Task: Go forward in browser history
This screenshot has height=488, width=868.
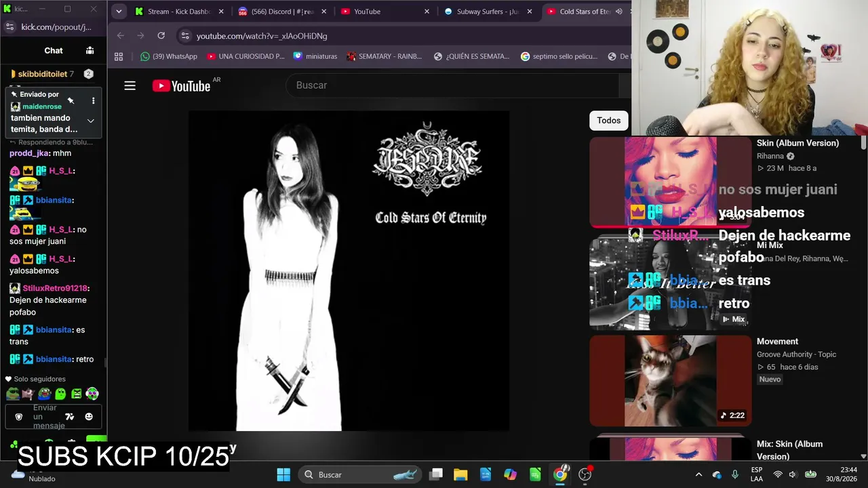Action: 140,35
